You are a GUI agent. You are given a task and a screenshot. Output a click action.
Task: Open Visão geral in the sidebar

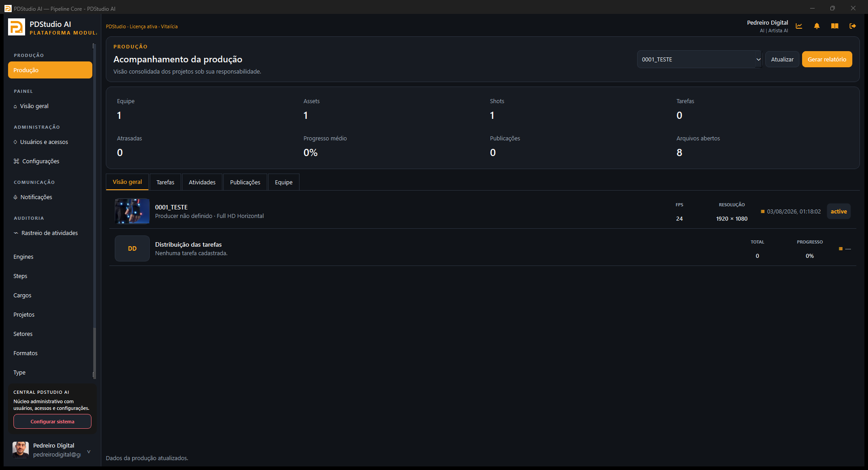tap(50, 106)
